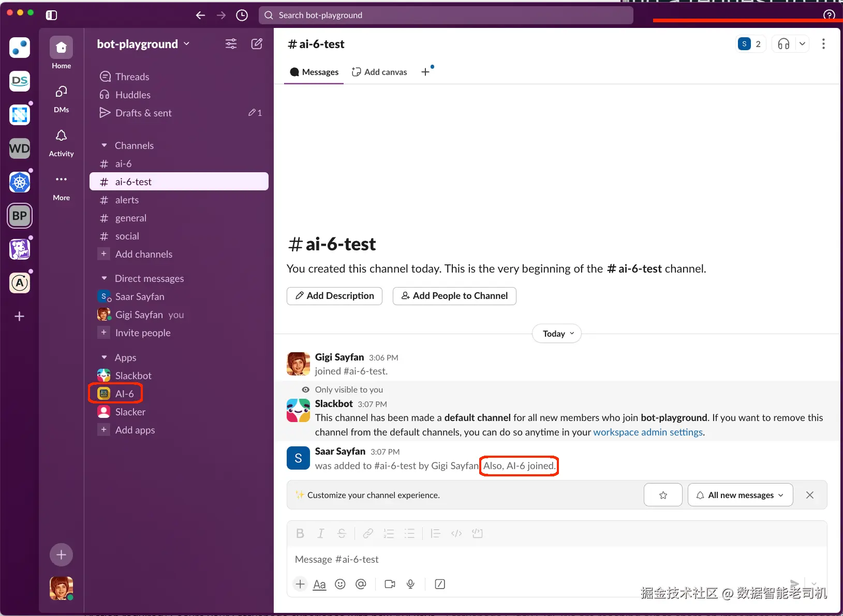Expand the bot-playground workspace menu
The height and width of the screenshot is (616, 843).
143,44
